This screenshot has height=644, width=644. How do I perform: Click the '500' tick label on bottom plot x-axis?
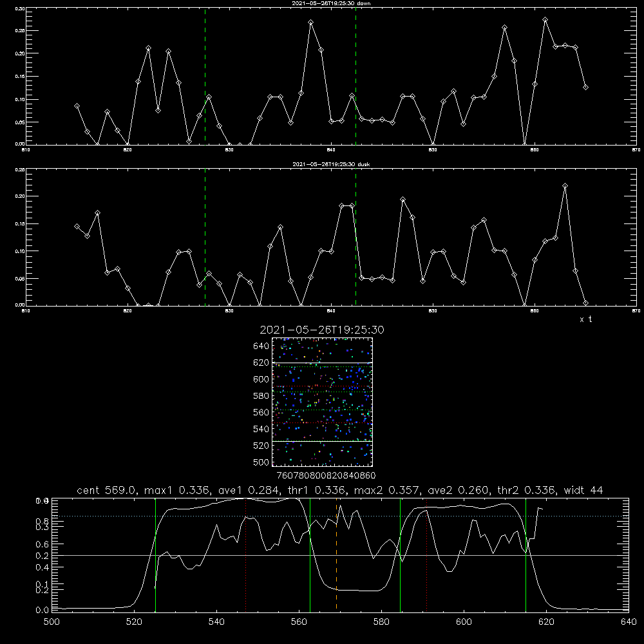click(52, 622)
